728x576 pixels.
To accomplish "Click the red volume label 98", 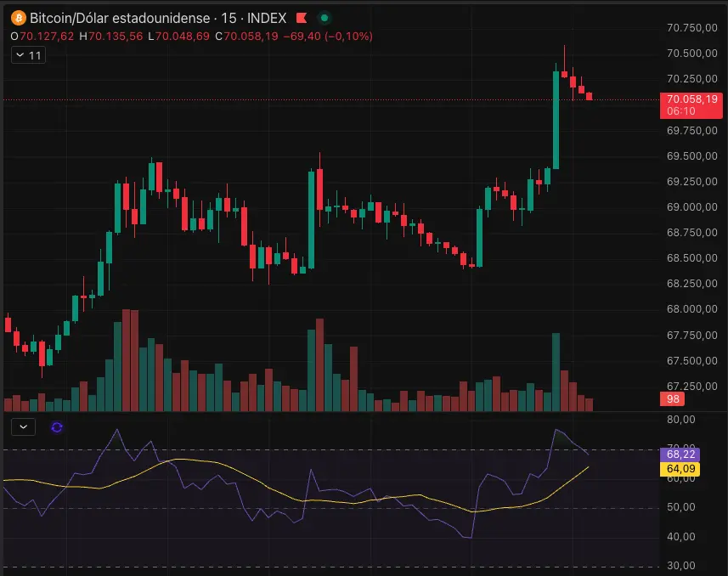I will pos(672,398).
